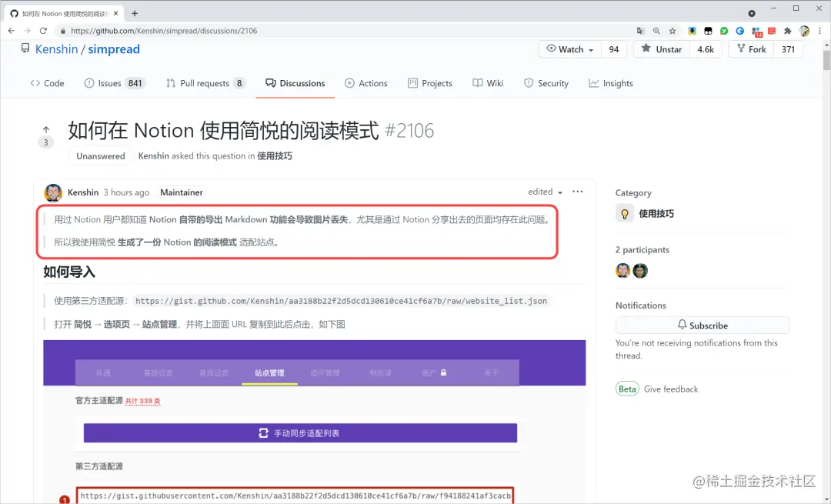
Task: Open the zoom magnifier icon in address bar
Action: [656, 31]
